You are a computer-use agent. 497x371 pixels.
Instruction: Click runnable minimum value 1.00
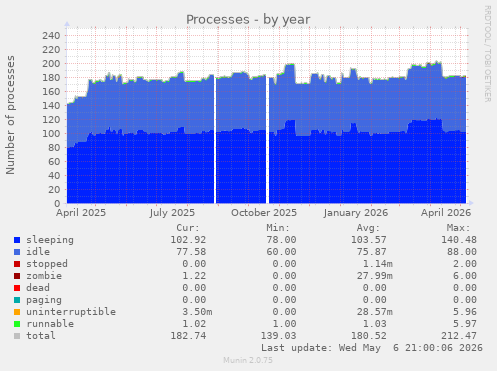coord(284,324)
